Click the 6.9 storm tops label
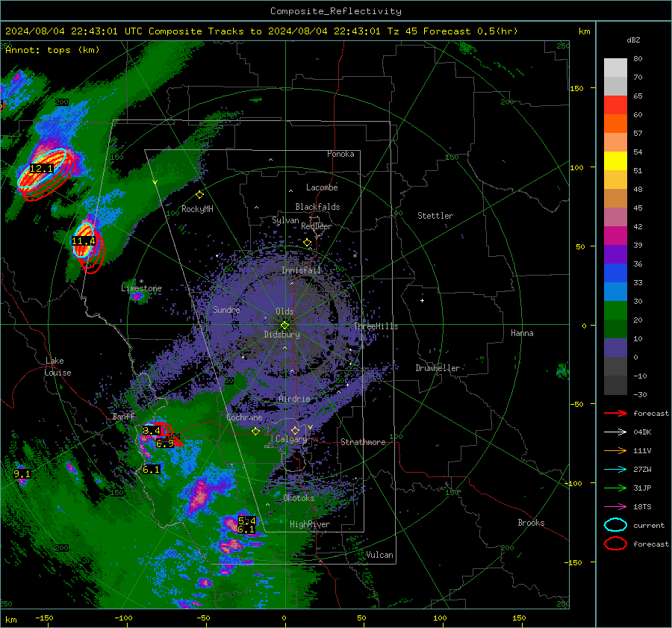The width and height of the screenshot is (672, 628). point(165,444)
